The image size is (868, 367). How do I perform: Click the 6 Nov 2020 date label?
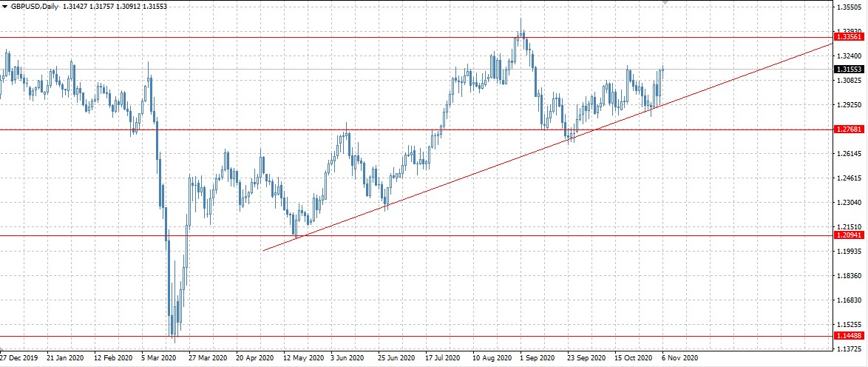tap(679, 357)
